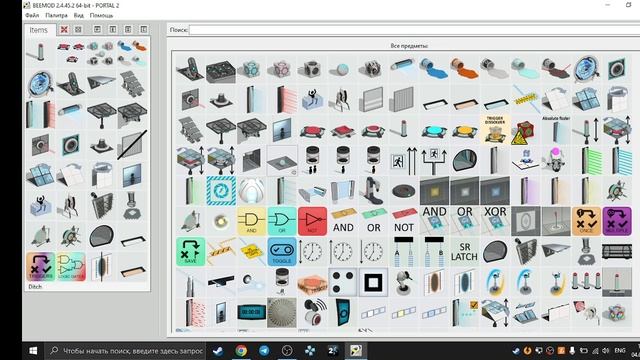Viewport: 640px width, 360px height.
Task: Select the red NOT text tile item
Action: [404, 221]
